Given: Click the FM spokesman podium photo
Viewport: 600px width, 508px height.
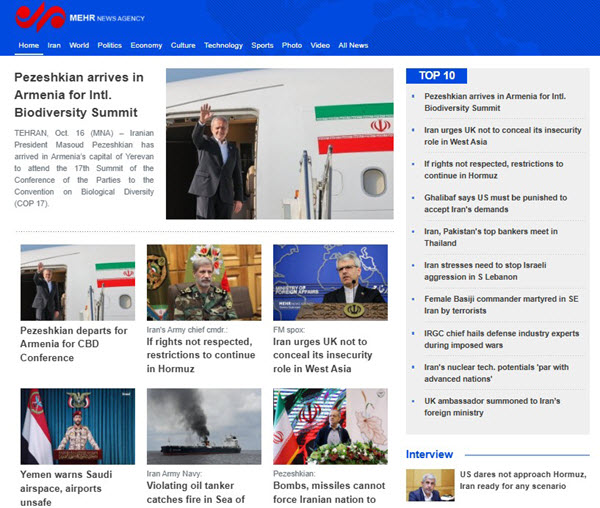Looking at the screenshot, I should [x=330, y=283].
